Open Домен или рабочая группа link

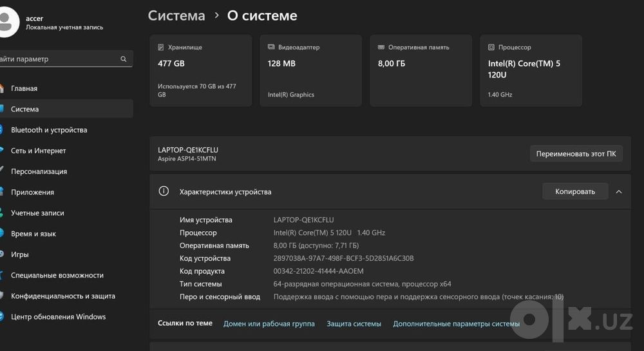[x=269, y=323]
